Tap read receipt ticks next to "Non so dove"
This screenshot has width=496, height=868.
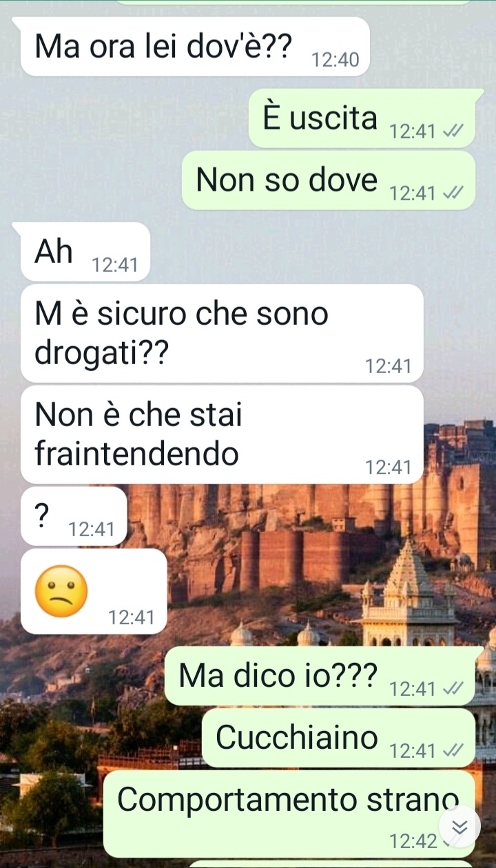454,193
